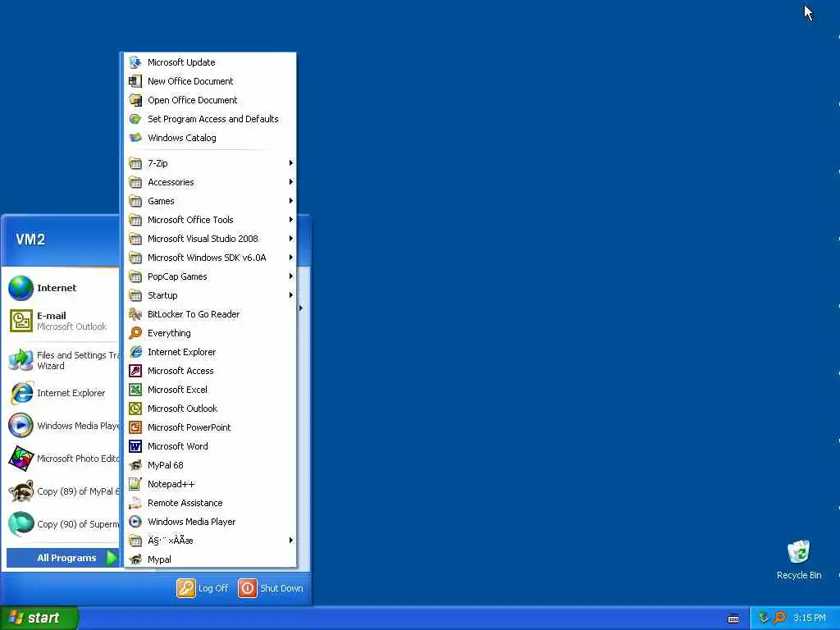Click the Microsoft Update icon
Screen dimensions: 840x630
[x=135, y=62]
